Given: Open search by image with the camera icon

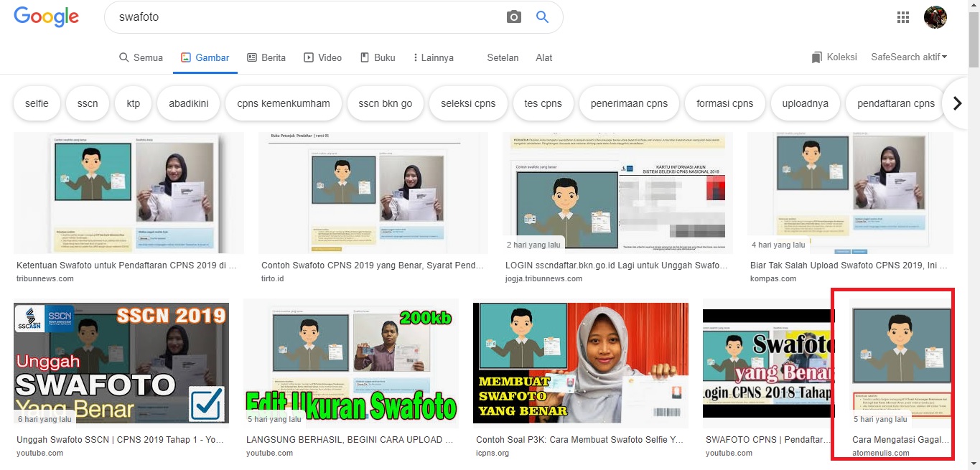Looking at the screenshot, I should 514,16.
